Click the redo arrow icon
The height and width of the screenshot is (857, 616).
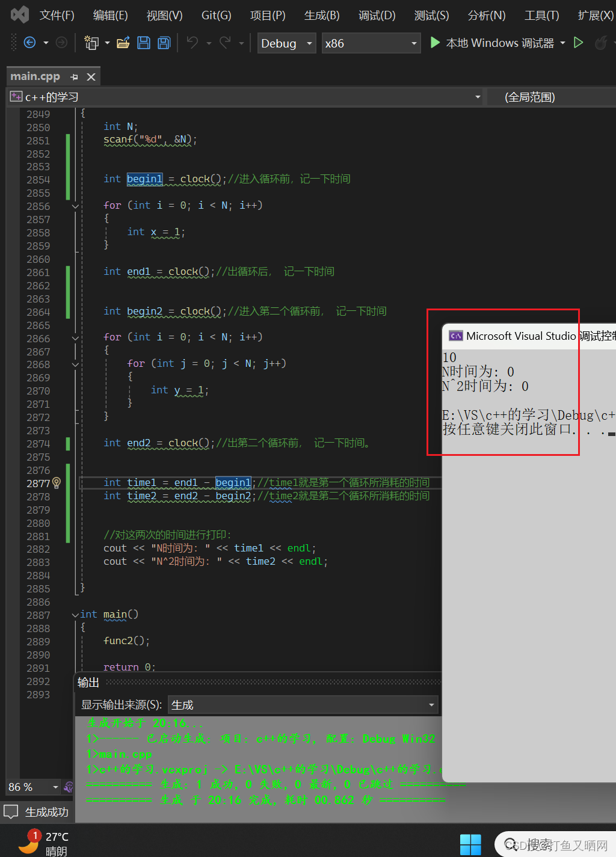[225, 43]
